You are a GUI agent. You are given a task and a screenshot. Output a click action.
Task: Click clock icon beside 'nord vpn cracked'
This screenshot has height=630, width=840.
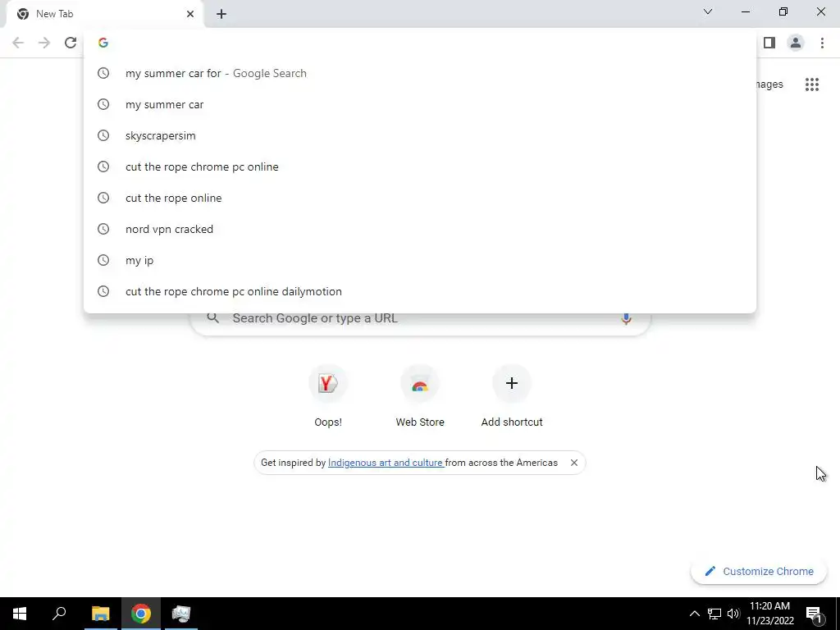[x=103, y=230]
